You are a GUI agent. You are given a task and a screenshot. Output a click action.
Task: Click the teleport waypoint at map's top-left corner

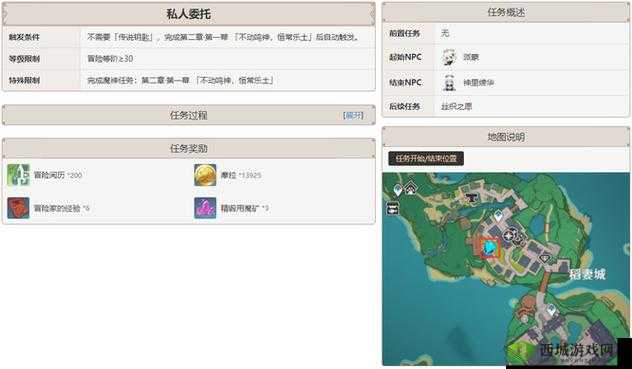click(x=398, y=189)
